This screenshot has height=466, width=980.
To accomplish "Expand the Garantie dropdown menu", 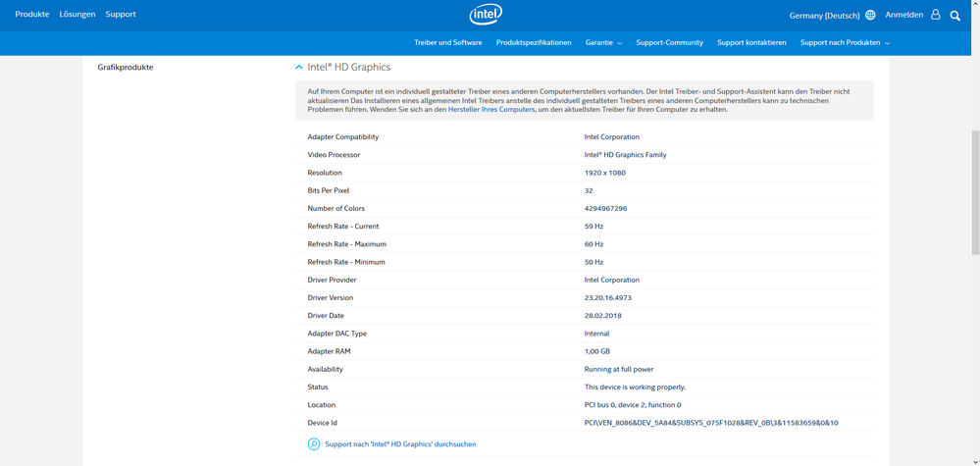I will coord(603,42).
